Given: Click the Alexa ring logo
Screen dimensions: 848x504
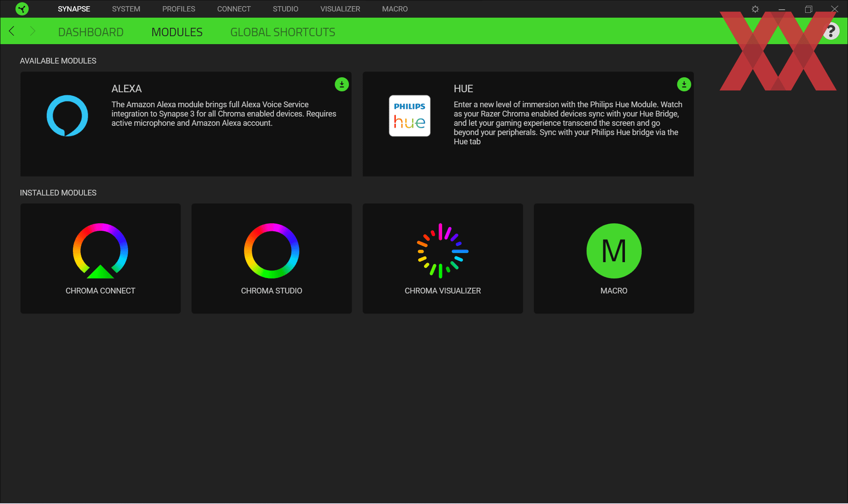Looking at the screenshot, I should pyautogui.click(x=67, y=116).
